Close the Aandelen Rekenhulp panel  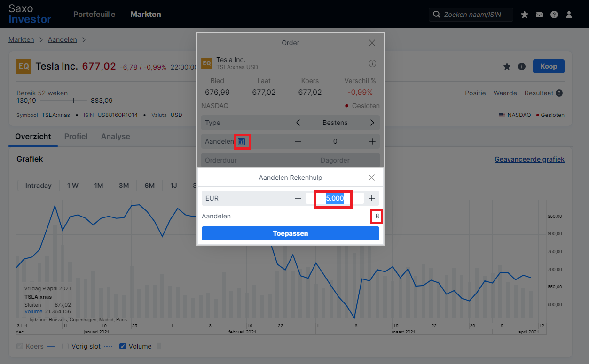pos(371,178)
